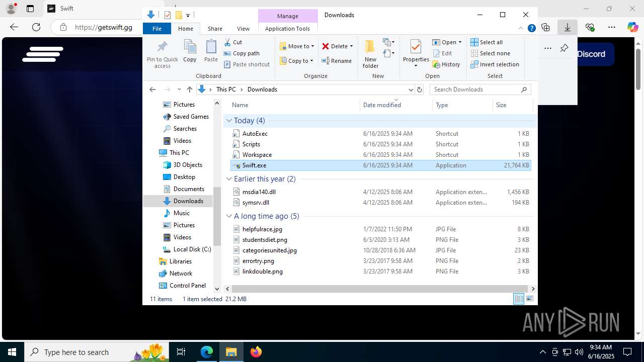Viewport: 644px width, 362px height.
Task: Click the Copy icon in Clipboard group
Action: click(190, 51)
